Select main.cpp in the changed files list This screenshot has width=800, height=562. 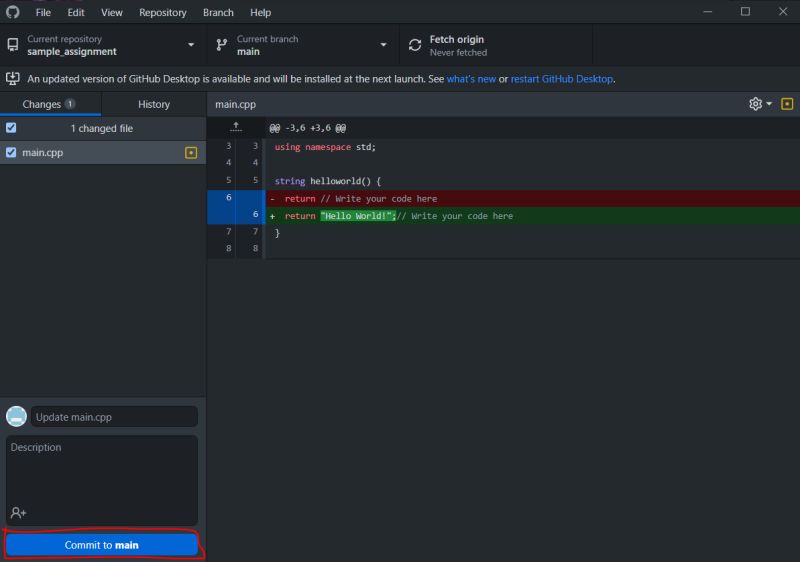[x=103, y=152]
